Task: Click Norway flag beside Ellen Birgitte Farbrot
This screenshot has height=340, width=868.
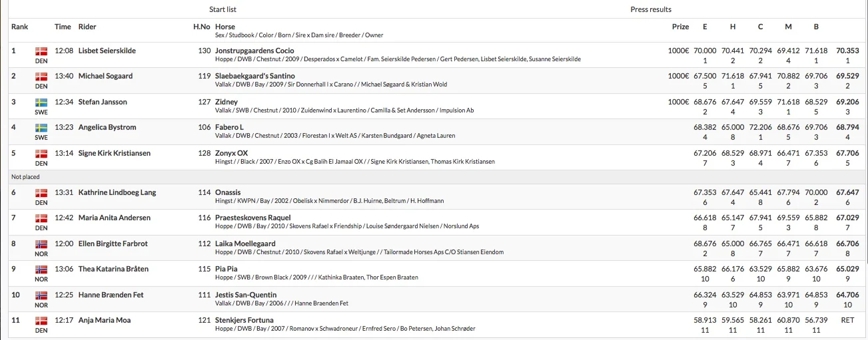Action: coord(41,244)
